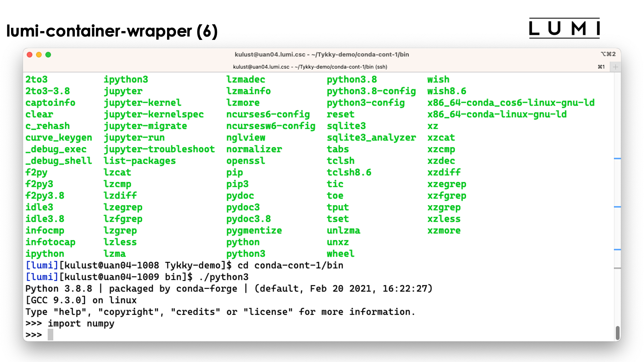Click the file name "xzegrep"
Viewport: 644px width, 362px height.
click(x=447, y=184)
